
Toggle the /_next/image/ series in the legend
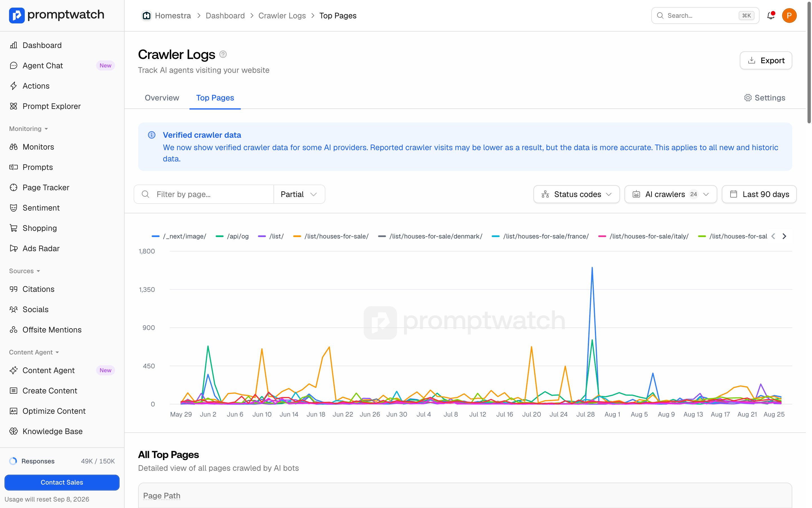pyautogui.click(x=179, y=236)
